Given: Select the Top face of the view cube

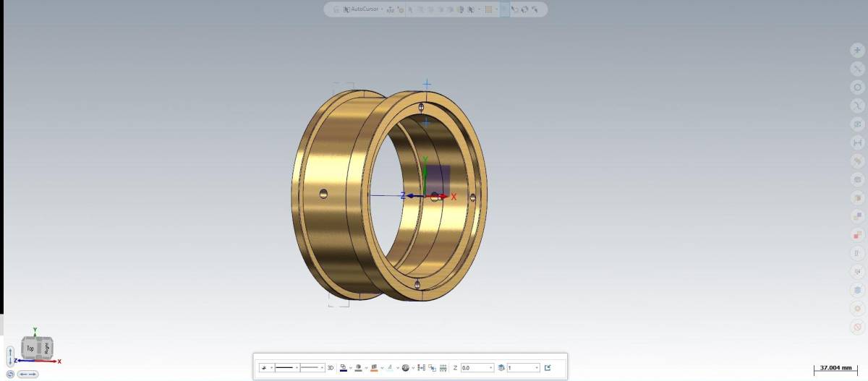Looking at the screenshot, I should click(30, 348).
